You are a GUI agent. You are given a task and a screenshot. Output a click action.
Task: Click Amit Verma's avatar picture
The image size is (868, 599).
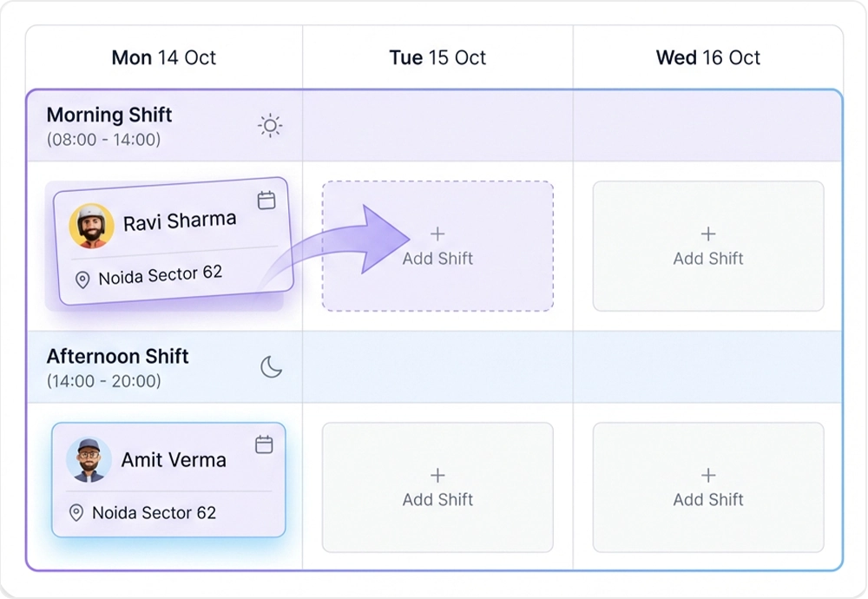[89, 460]
